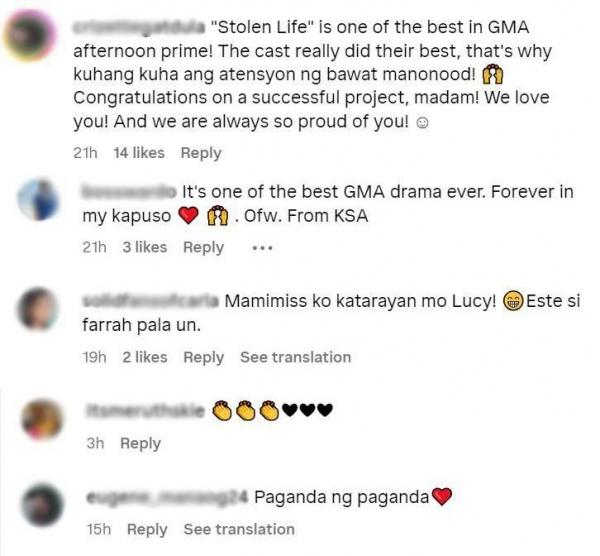This screenshot has height=556, width=600.
Task: See translation of the Lucy comment
Action: 295,357
